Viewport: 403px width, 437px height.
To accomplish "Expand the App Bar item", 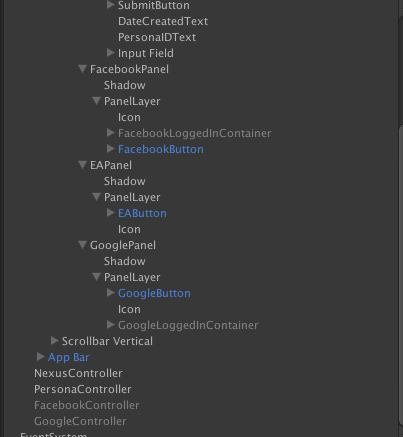I will coord(41,357).
